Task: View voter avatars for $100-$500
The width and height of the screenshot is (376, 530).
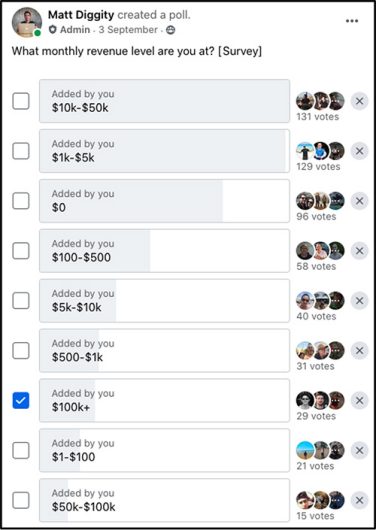Action: (320, 251)
